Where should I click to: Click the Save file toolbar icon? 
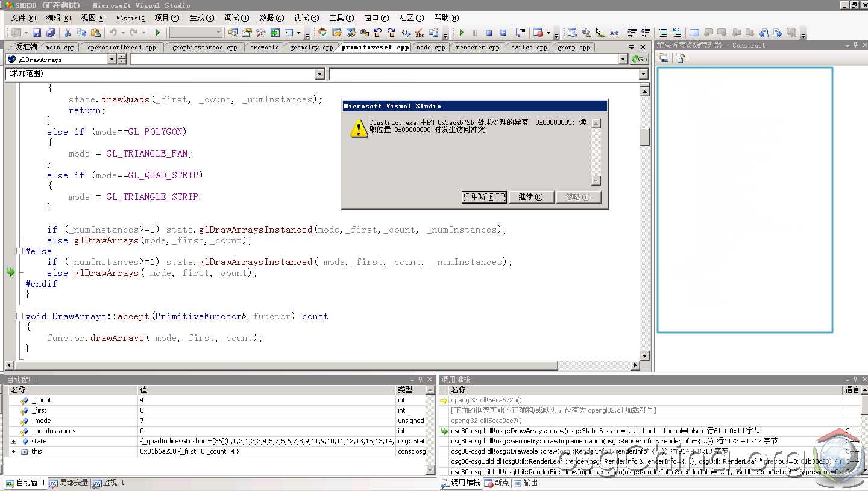37,33
